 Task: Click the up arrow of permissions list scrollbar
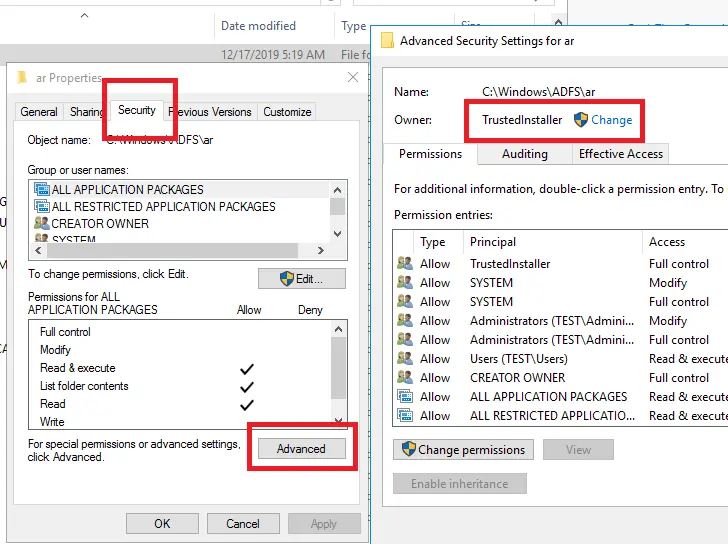click(338, 329)
